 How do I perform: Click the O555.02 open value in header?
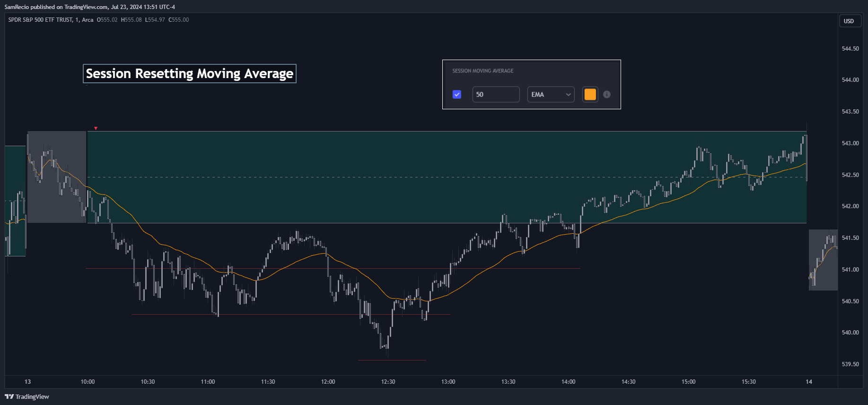click(107, 20)
